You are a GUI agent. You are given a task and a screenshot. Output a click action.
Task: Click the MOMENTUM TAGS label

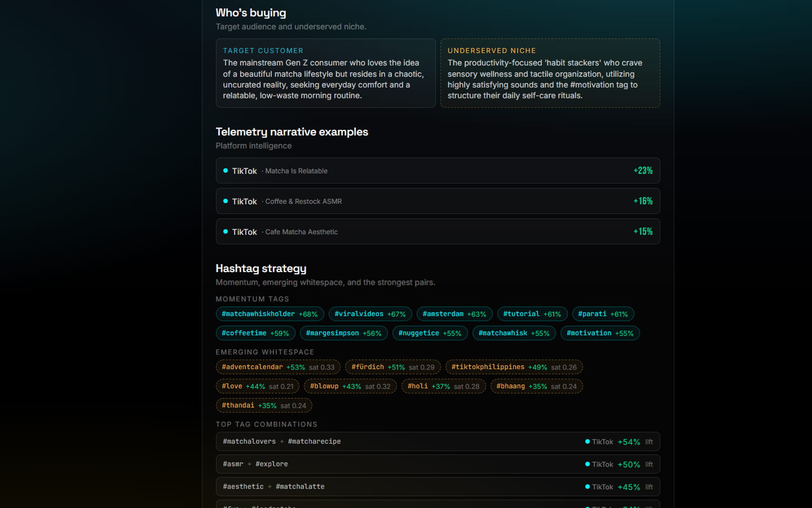[x=252, y=299]
